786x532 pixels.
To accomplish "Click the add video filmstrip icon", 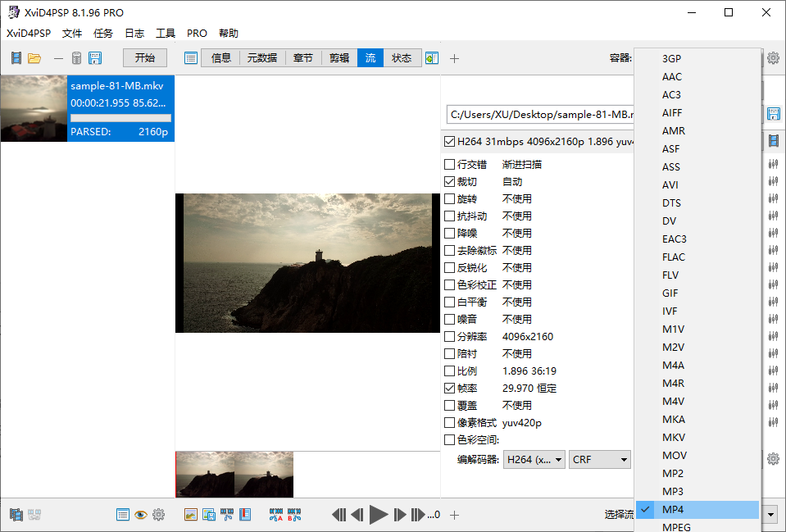I will 16,58.
